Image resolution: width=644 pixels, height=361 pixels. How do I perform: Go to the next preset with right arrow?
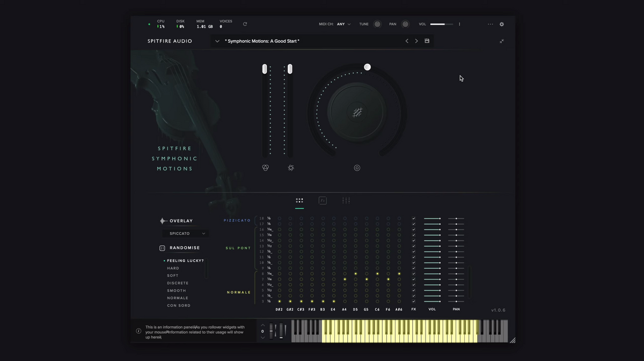(416, 41)
